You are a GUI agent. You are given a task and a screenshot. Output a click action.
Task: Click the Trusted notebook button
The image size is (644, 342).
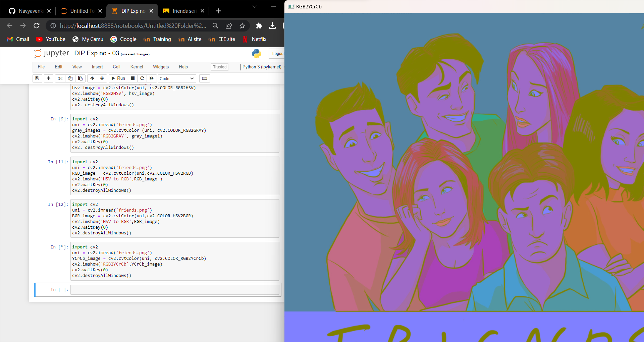coord(220,67)
